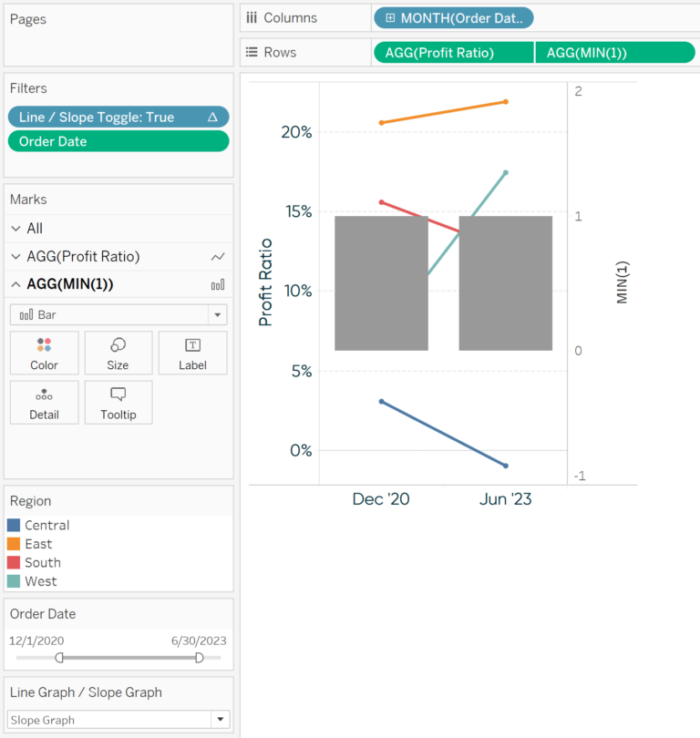Screen dimensions: 700x738
Task: Click the AGG(Profit Ratio) pill on Rows
Action: [453, 52]
